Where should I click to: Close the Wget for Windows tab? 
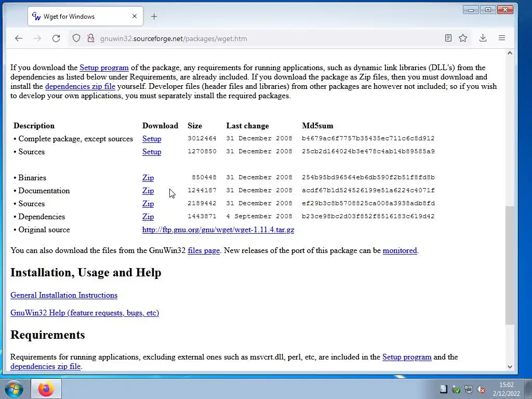[135, 16]
